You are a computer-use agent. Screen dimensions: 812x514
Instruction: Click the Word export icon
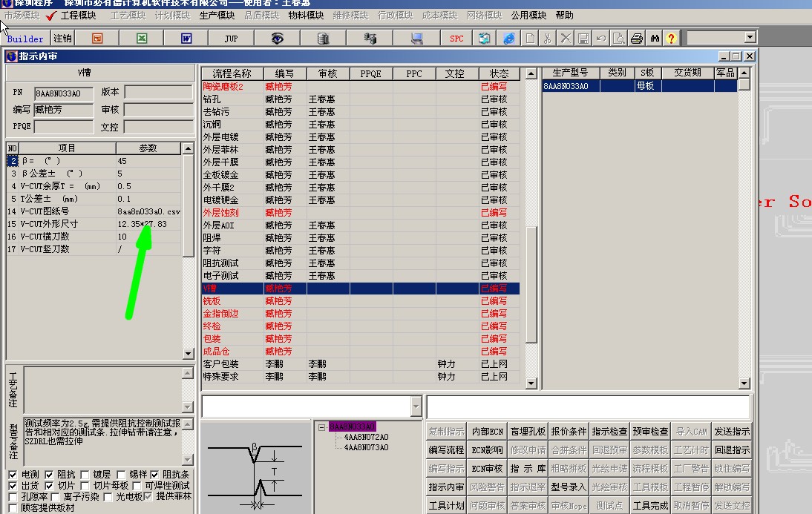[186, 39]
